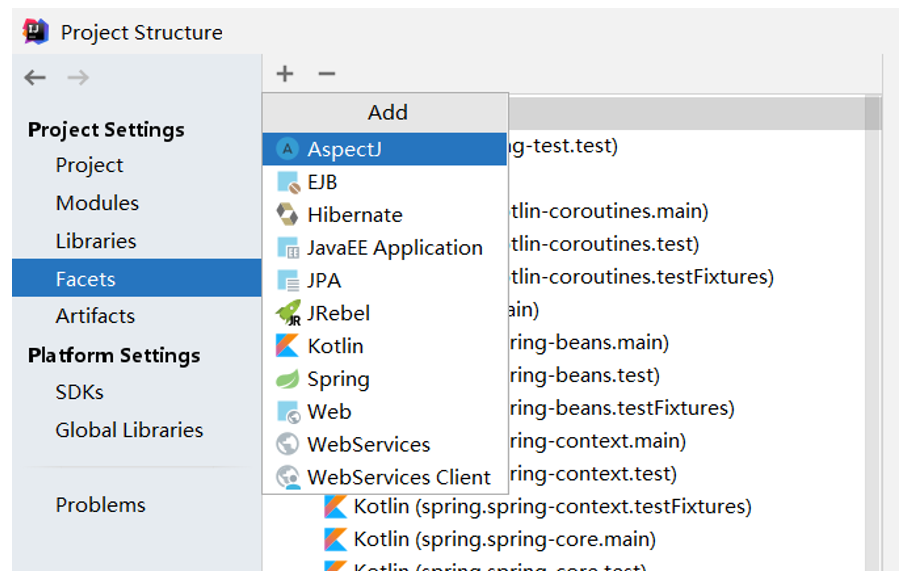
Task: Select WebServices Client entry
Action: [398, 477]
